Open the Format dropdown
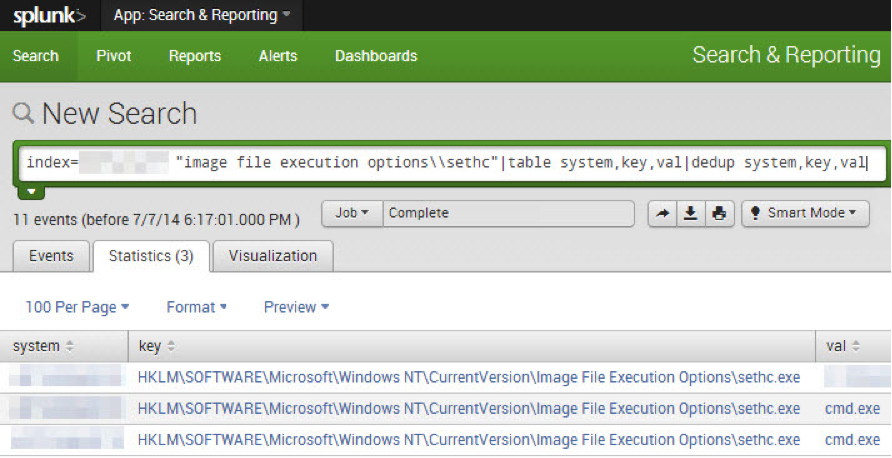Viewport: 892px width, 458px height. 196,307
